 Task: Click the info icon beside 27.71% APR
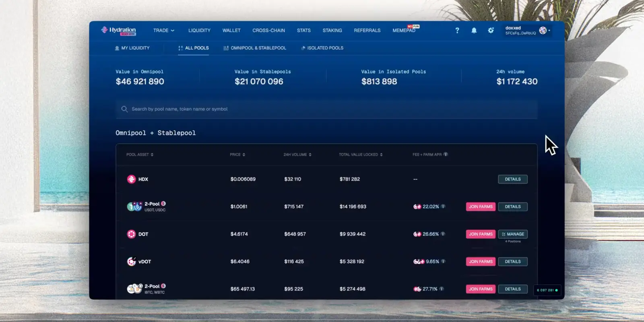pyautogui.click(x=442, y=289)
